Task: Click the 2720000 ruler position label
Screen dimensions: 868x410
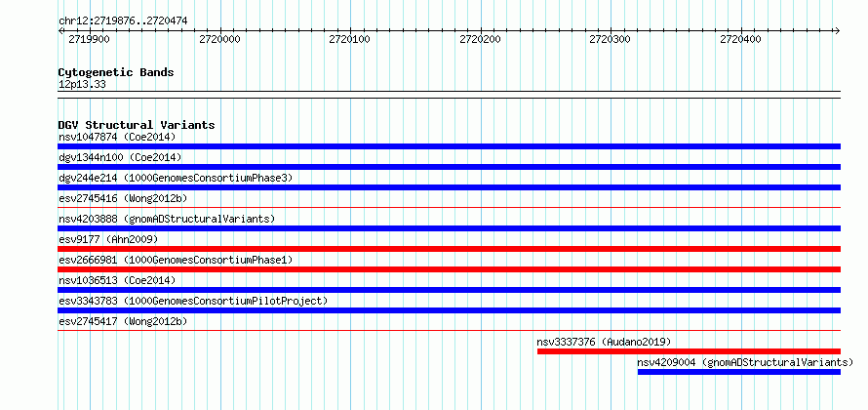Action: coord(219,40)
